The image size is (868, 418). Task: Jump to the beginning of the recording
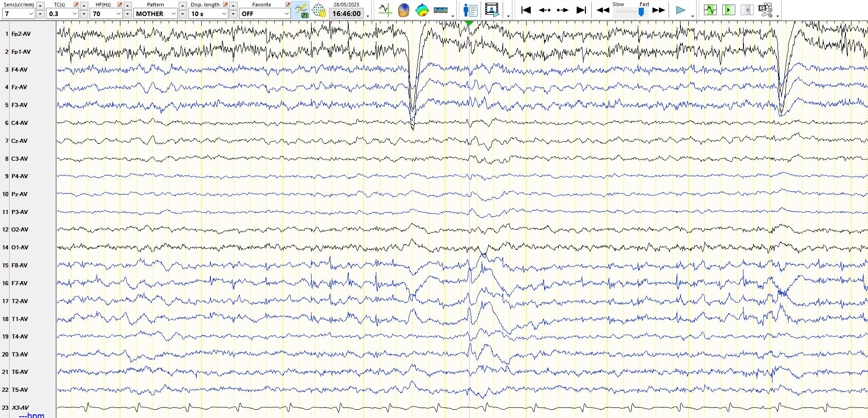click(x=526, y=10)
